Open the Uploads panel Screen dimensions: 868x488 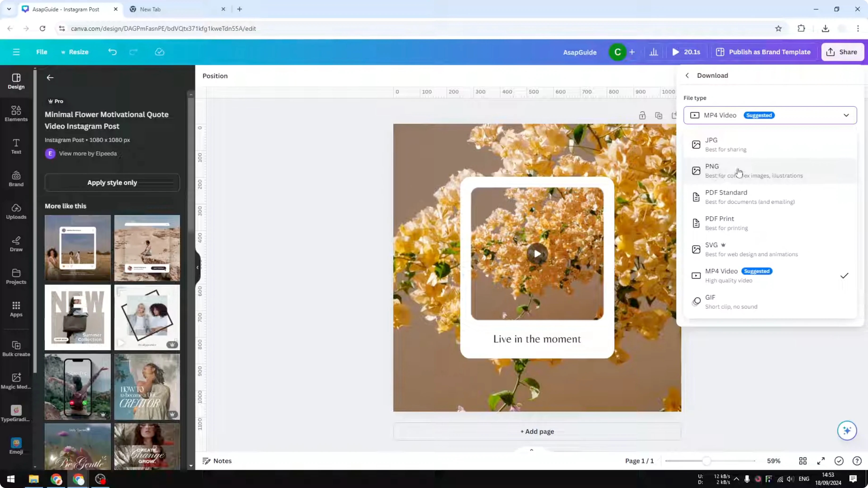click(16, 211)
